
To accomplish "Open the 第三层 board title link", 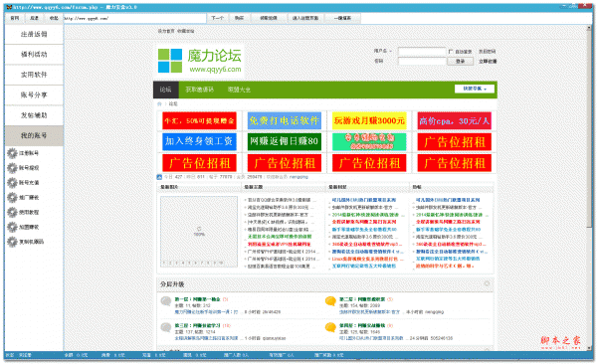I will pyautogui.click(x=197, y=325).
